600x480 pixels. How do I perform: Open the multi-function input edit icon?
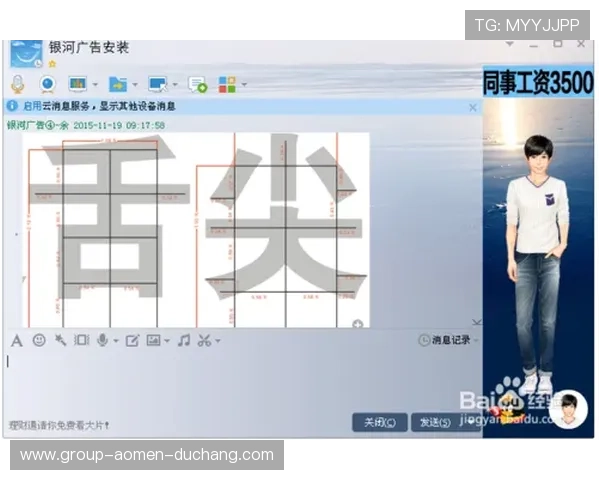point(132,340)
